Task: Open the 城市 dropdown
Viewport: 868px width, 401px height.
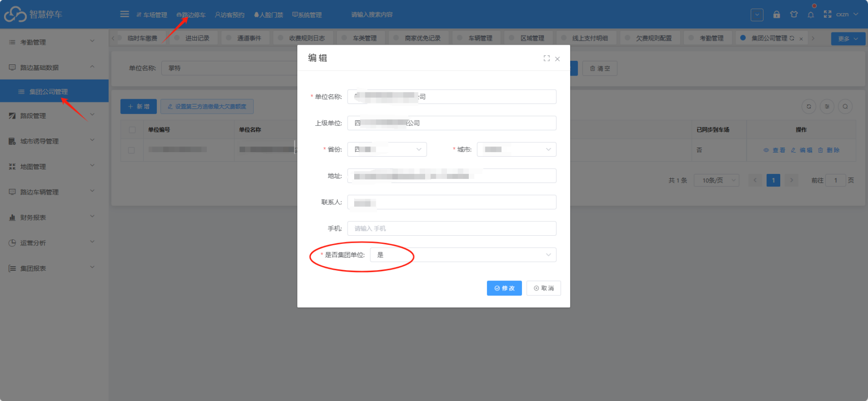Action: (516, 149)
